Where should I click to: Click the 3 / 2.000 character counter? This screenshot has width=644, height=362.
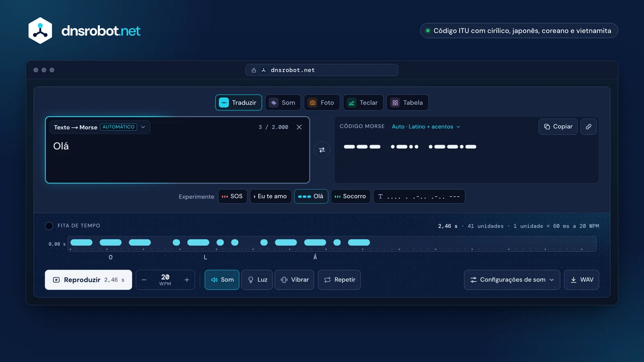click(273, 127)
